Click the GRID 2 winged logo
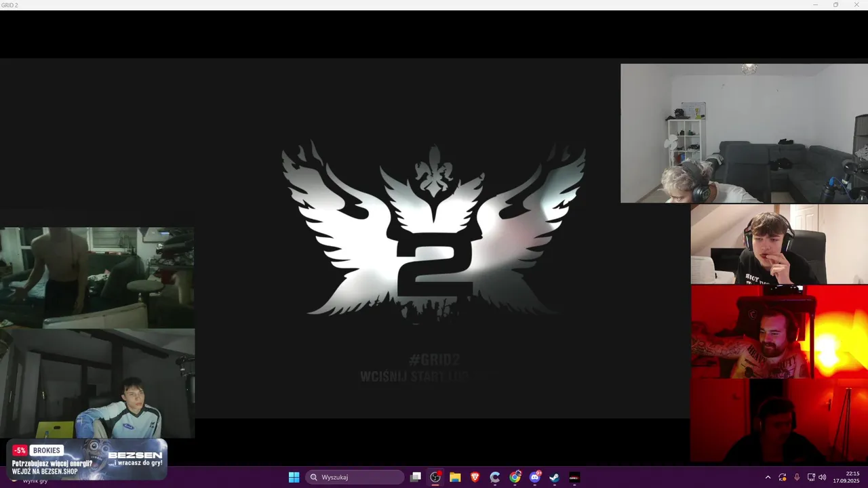 [433, 230]
